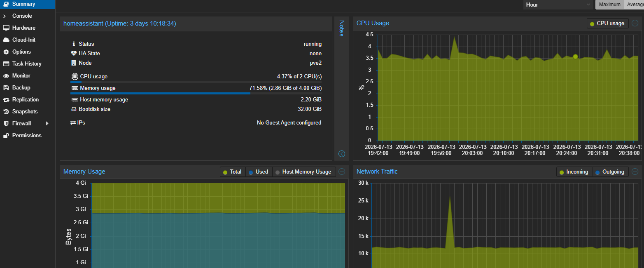Click the Host memory usage icon
This screenshot has height=268, width=644.
[x=75, y=100]
